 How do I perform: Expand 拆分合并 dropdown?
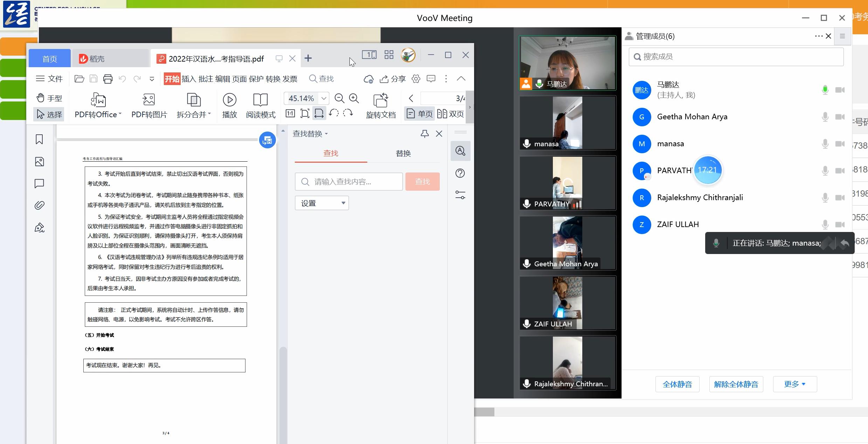209,114
